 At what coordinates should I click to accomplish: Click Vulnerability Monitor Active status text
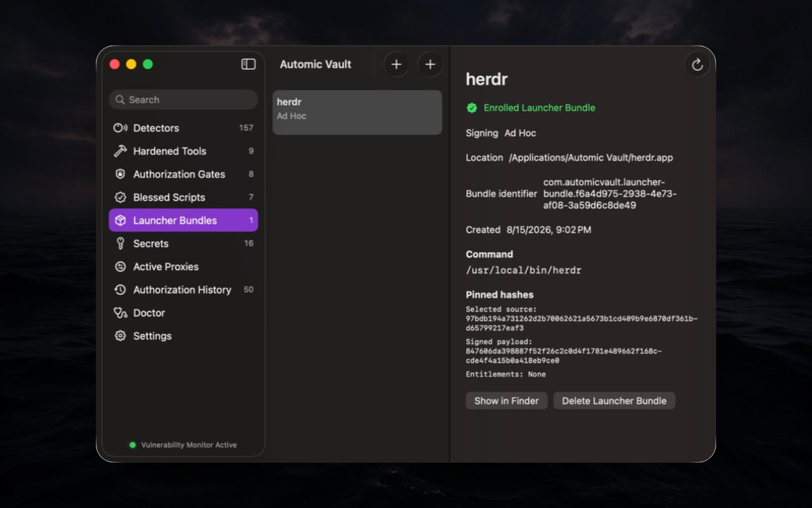point(189,445)
